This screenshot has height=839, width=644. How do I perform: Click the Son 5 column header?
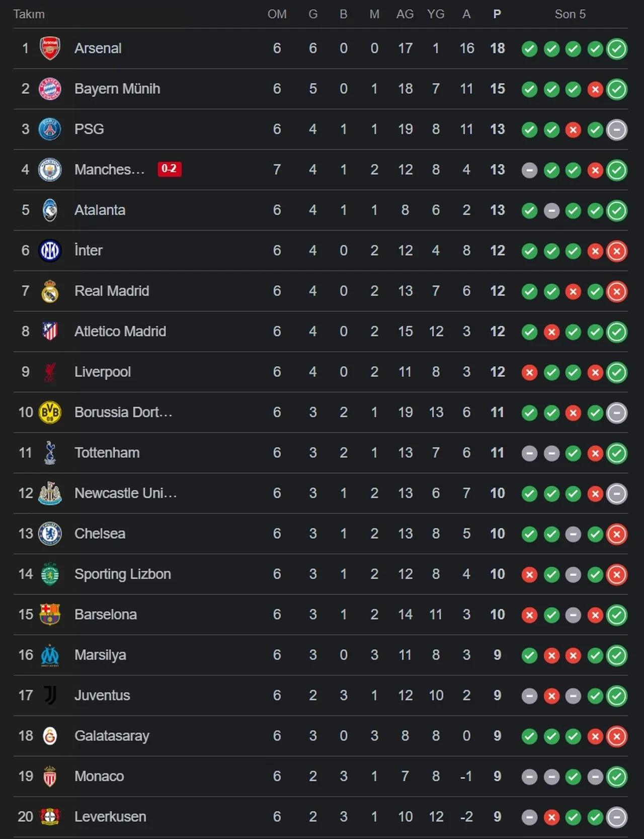(x=570, y=14)
